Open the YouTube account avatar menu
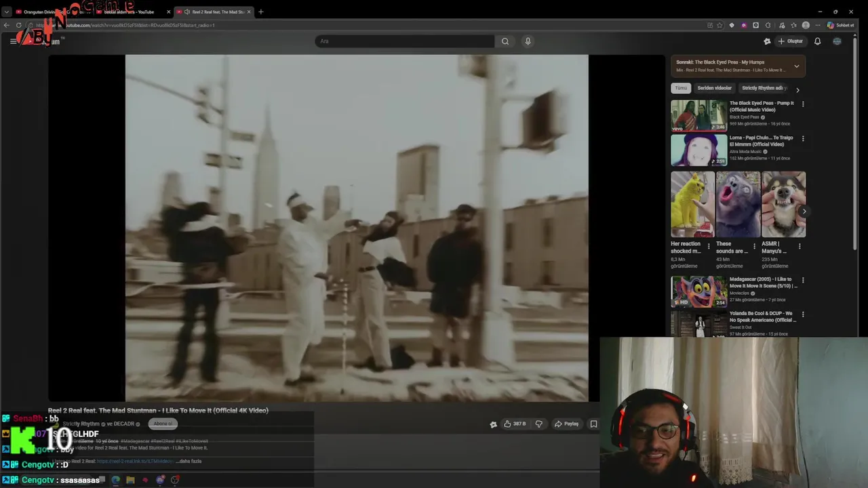 coord(837,41)
